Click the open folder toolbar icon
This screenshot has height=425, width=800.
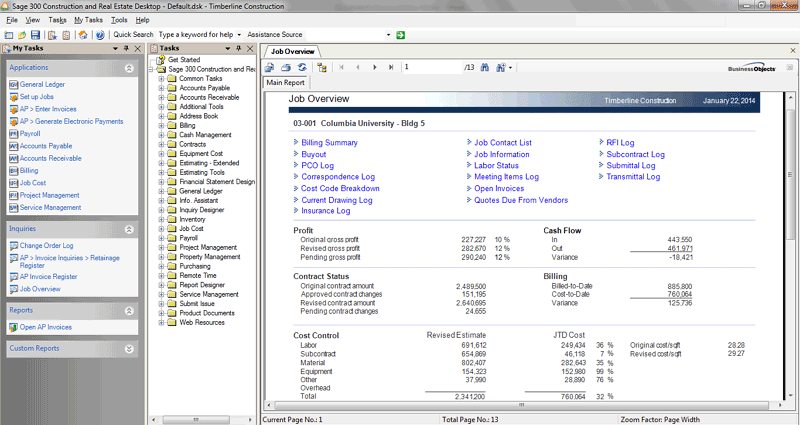21,35
